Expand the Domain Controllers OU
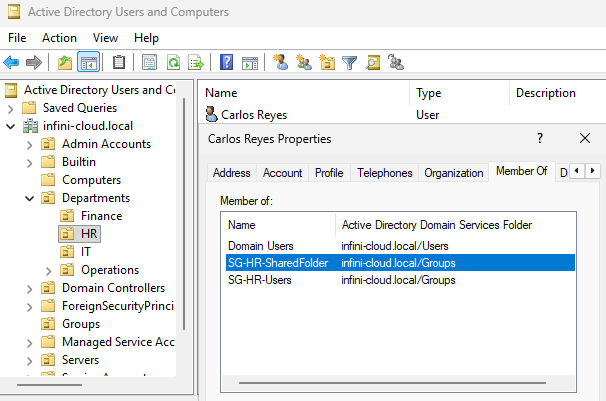This screenshot has height=401, width=606. click(30, 289)
